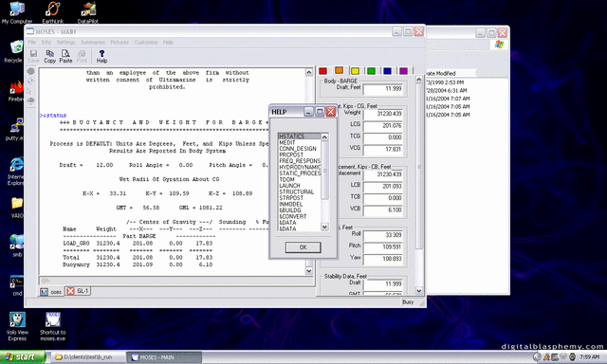Switch to the GL-1 tab

click(x=78, y=291)
